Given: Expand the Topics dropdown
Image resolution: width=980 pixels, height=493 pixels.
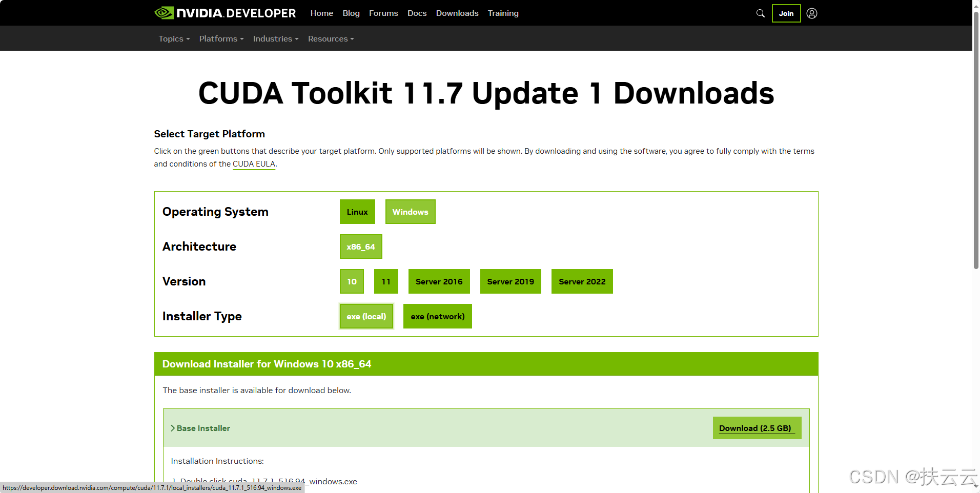Looking at the screenshot, I should pos(174,39).
